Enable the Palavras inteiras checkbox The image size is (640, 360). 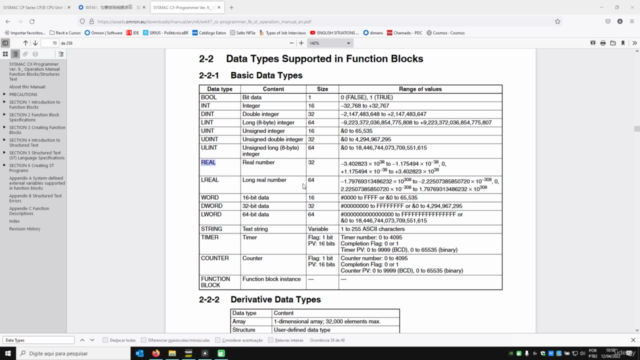point(271,340)
